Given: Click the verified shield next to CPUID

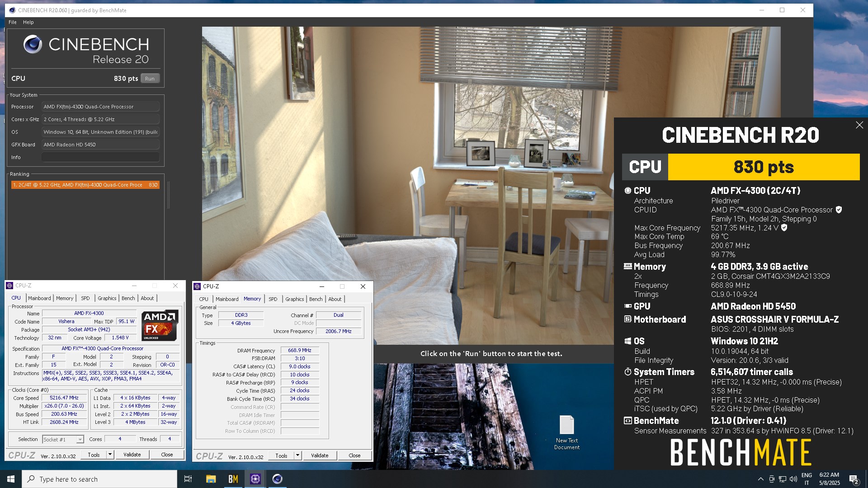Looking at the screenshot, I should pyautogui.click(x=839, y=210).
